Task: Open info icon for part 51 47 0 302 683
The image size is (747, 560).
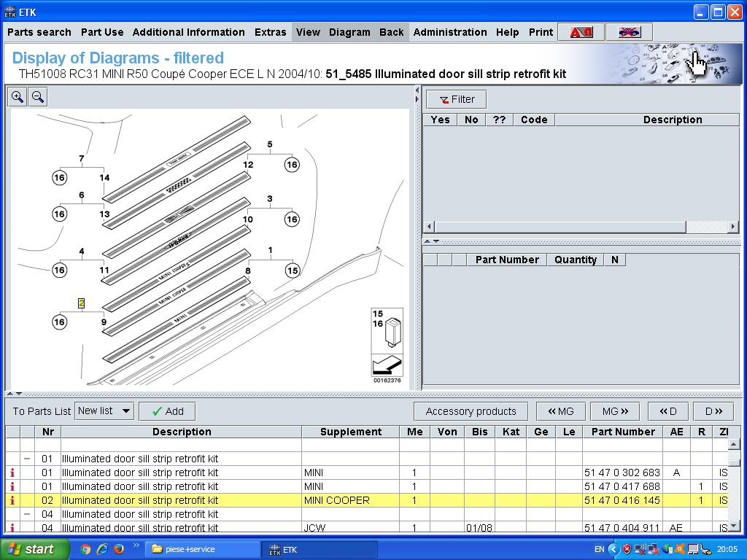Action: click(x=12, y=472)
